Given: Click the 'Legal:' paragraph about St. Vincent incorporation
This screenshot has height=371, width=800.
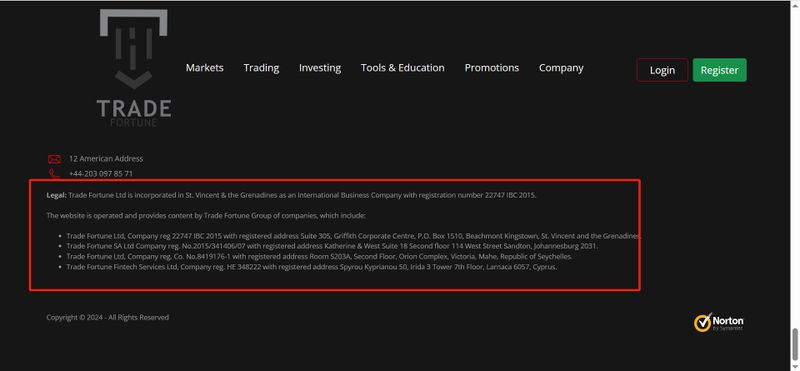Looking at the screenshot, I should [x=291, y=195].
